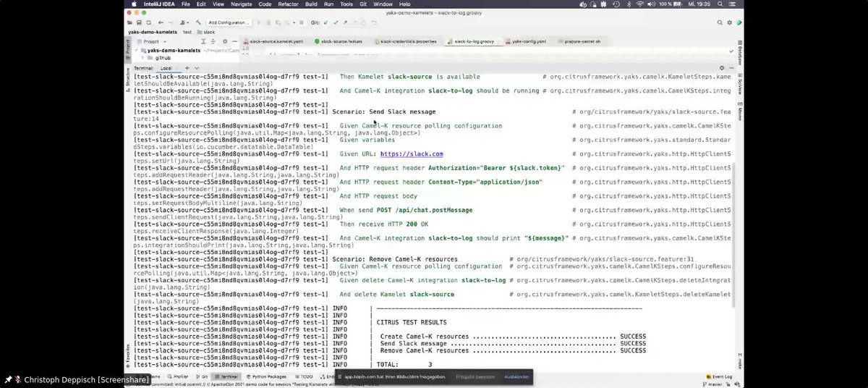Click the macOS Wi-Fi status icon
The height and width of the screenshot is (388, 868).
click(x=640, y=4)
